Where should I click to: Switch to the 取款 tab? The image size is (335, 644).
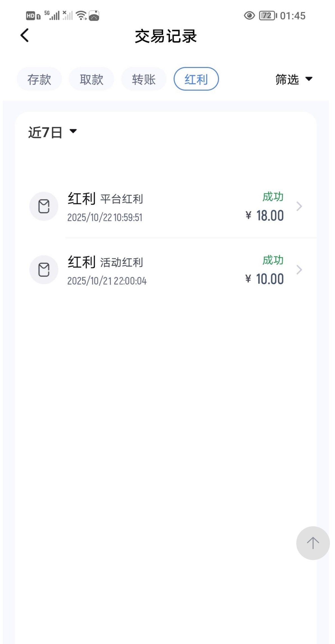pyautogui.click(x=91, y=79)
